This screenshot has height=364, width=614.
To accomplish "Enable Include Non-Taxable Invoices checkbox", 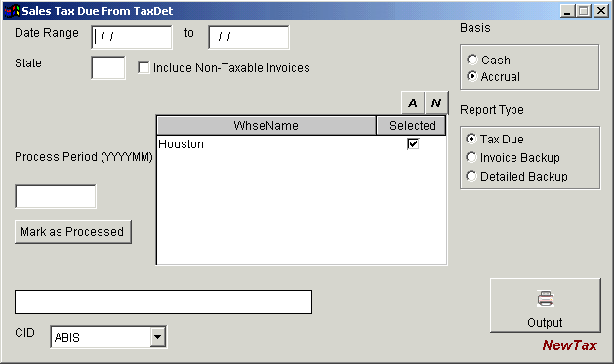I will pyautogui.click(x=143, y=67).
